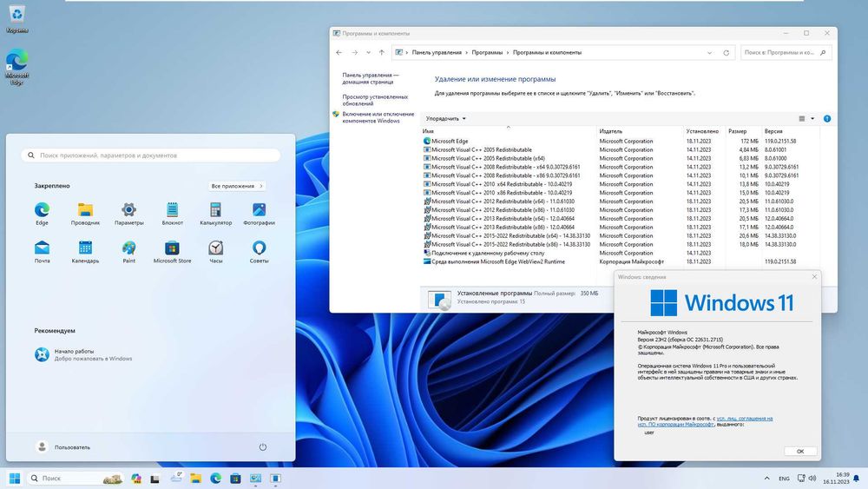Image resolution: width=868 pixels, height=489 pixels.
Task: Click refresh button beside the address bar
Action: [x=727, y=53]
